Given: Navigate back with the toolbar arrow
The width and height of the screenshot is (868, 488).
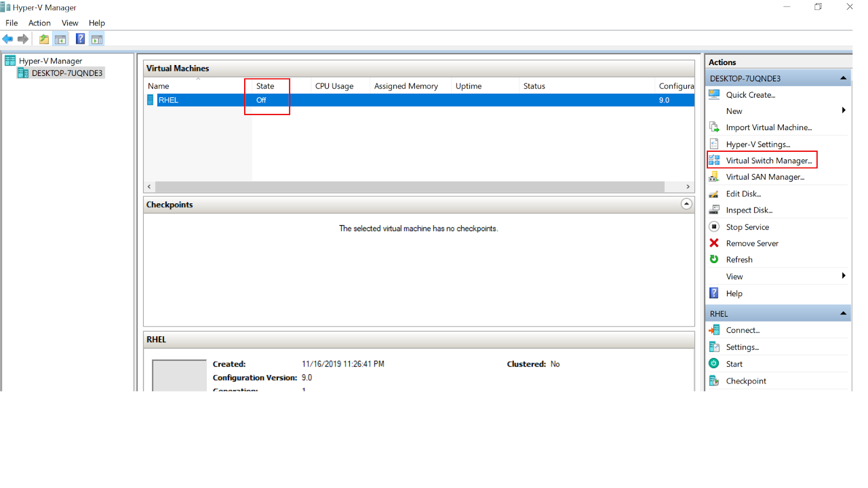Looking at the screenshot, I should [8, 38].
